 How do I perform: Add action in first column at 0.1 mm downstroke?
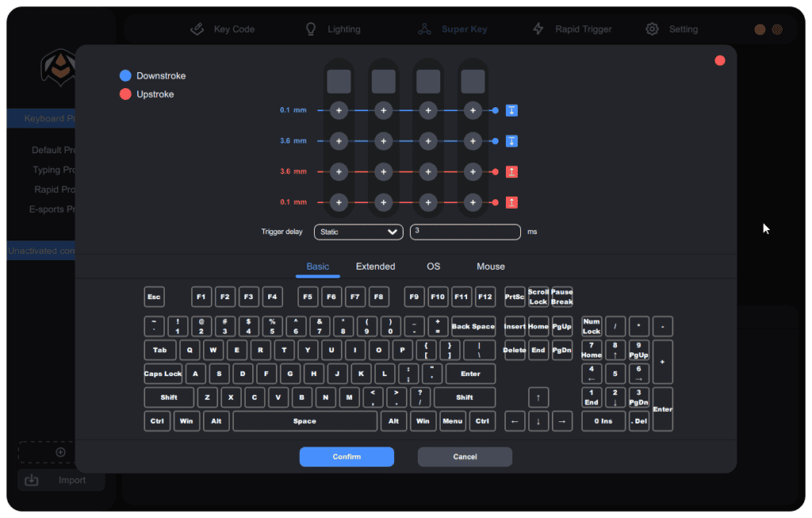[x=339, y=110]
